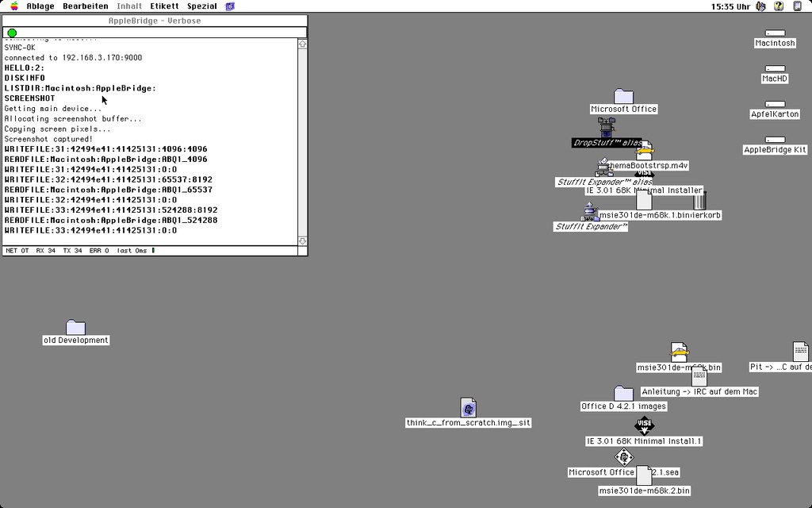Open the Apple menu
Image resolution: width=812 pixels, height=508 pixels.
(14, 6)
